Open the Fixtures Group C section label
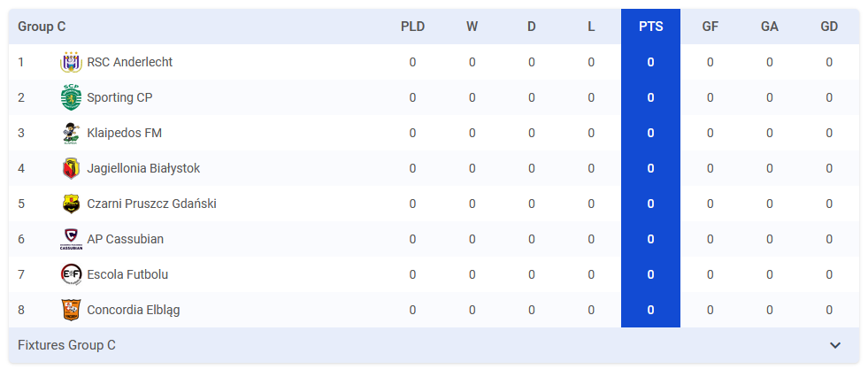868x377 pixels. coord(67,345)
